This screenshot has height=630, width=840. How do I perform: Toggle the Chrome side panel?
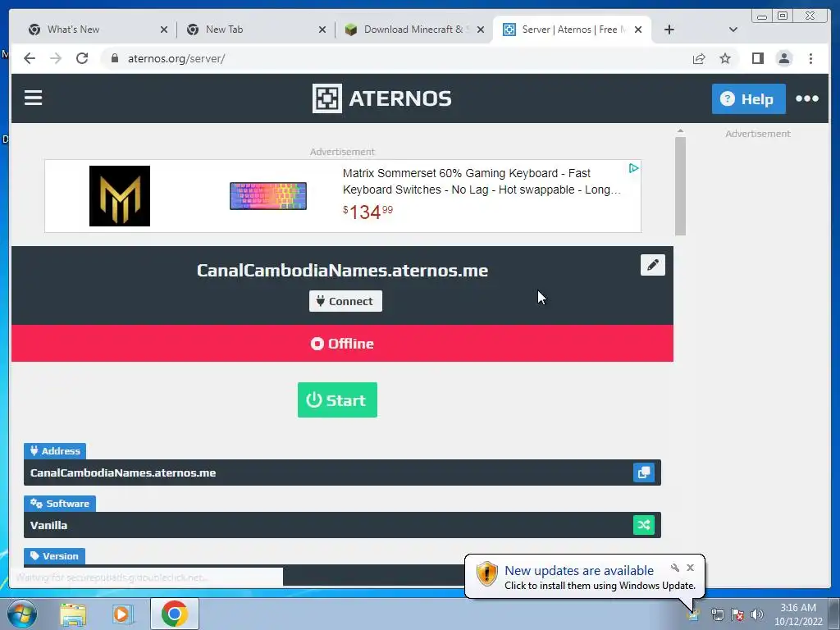(757, 58)
